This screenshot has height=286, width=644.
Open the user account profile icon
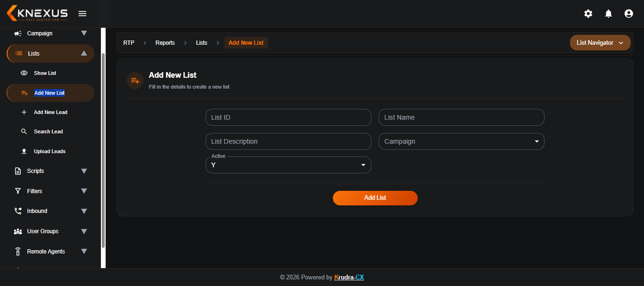[x=628, y=14]
